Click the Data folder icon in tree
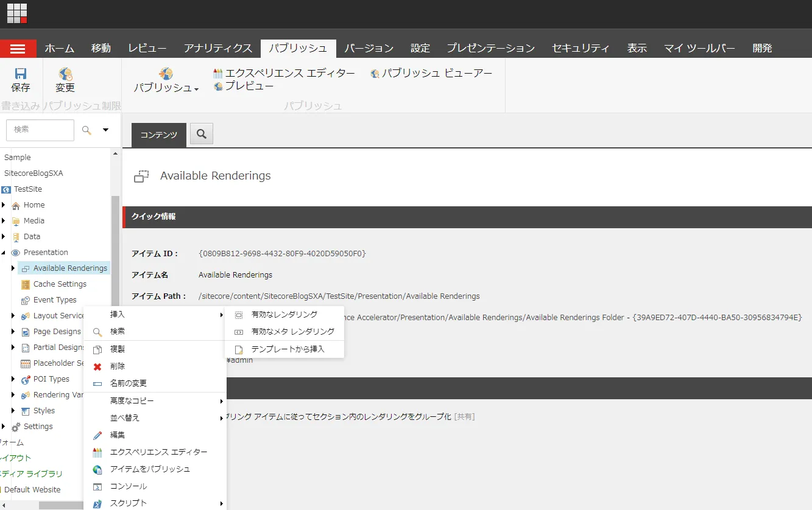Screen dimensions: 812x510 [x=16, y=237]
